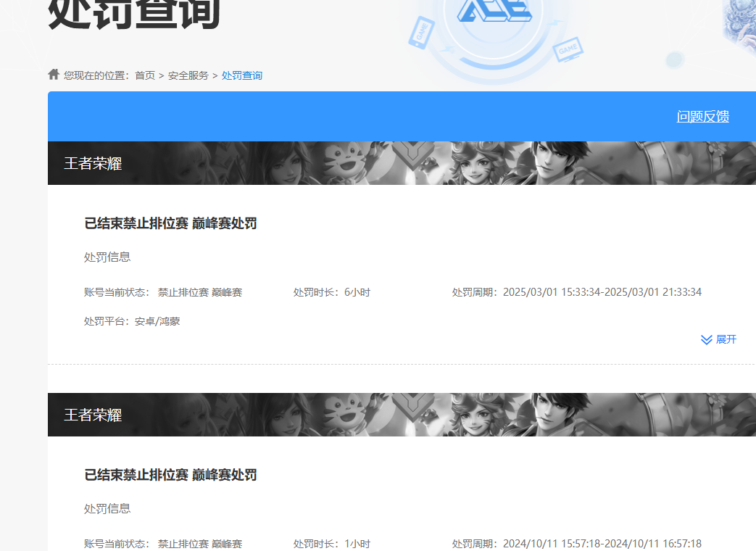Open 首页 breadcrumb link

145,75
